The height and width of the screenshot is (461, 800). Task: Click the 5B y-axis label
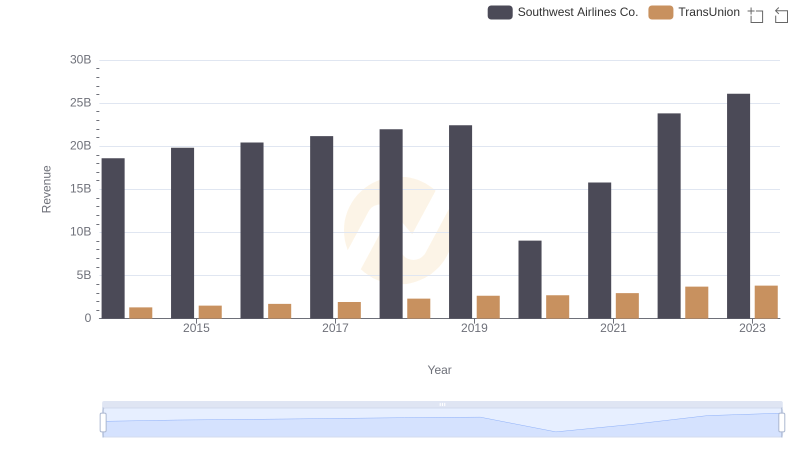click(84, 275)
